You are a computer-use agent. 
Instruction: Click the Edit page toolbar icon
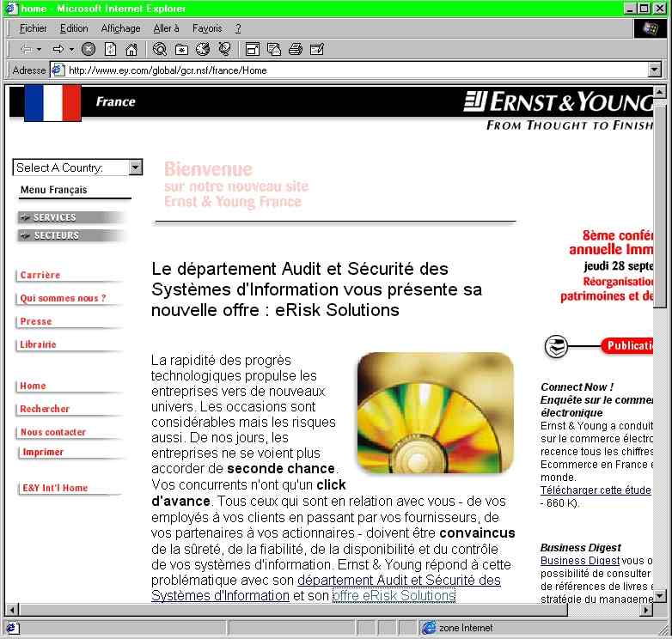pyautogui.click(x=317, y=50)
